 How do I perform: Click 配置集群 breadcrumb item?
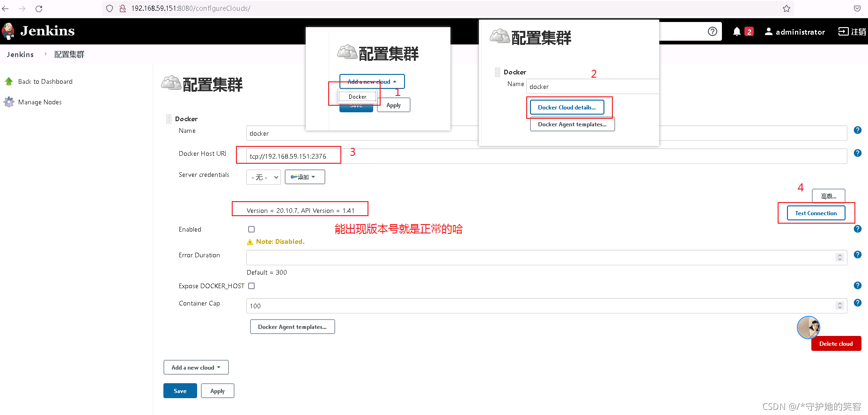coord(69,54)
